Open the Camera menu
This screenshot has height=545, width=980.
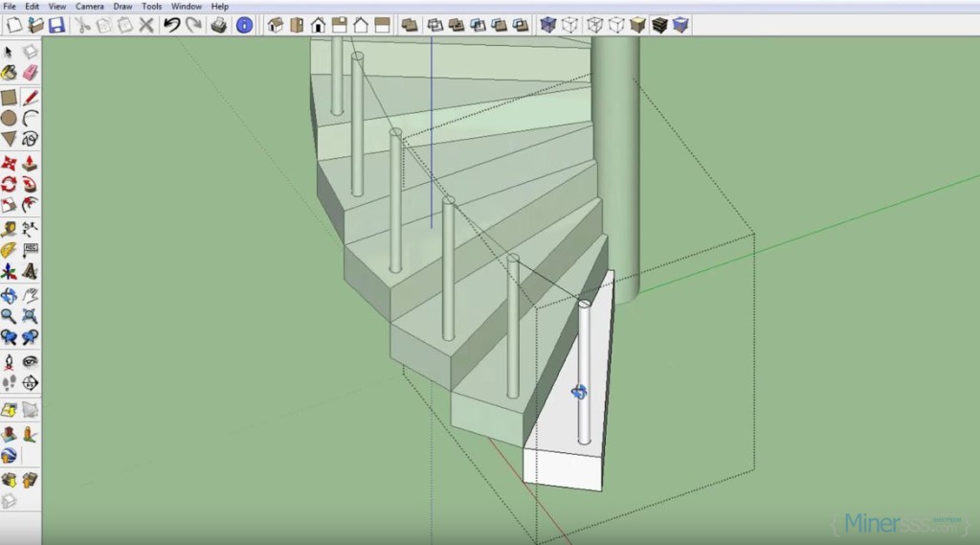90,6
